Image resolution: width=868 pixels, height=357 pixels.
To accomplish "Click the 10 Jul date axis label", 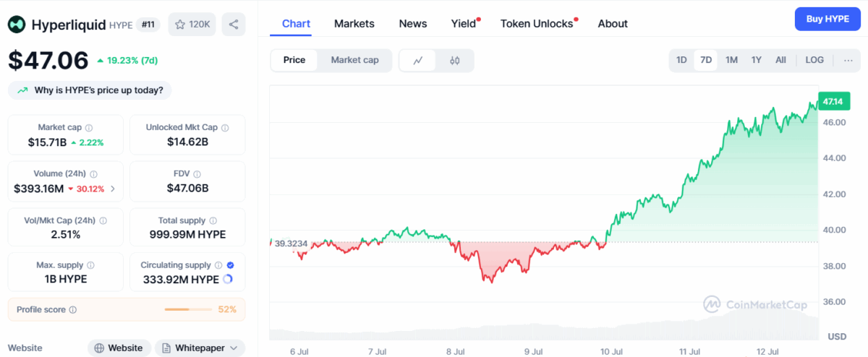I will [x=612, y=352].
